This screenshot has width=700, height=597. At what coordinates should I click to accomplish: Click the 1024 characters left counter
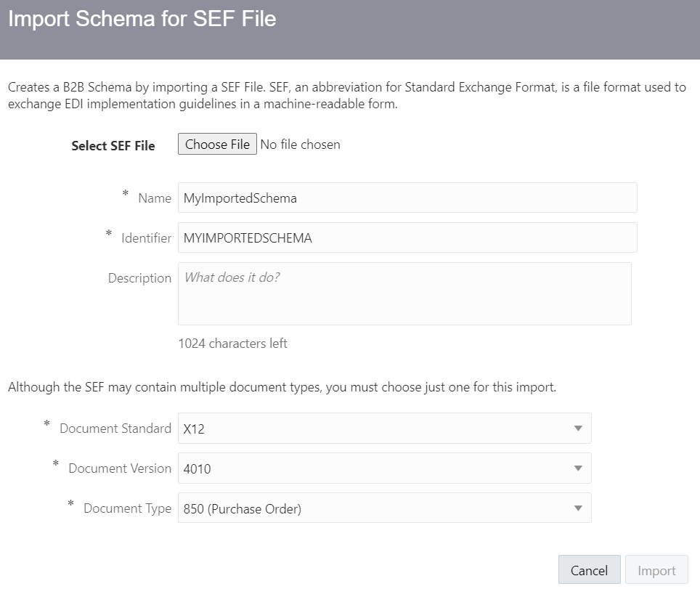click(232, 344)
